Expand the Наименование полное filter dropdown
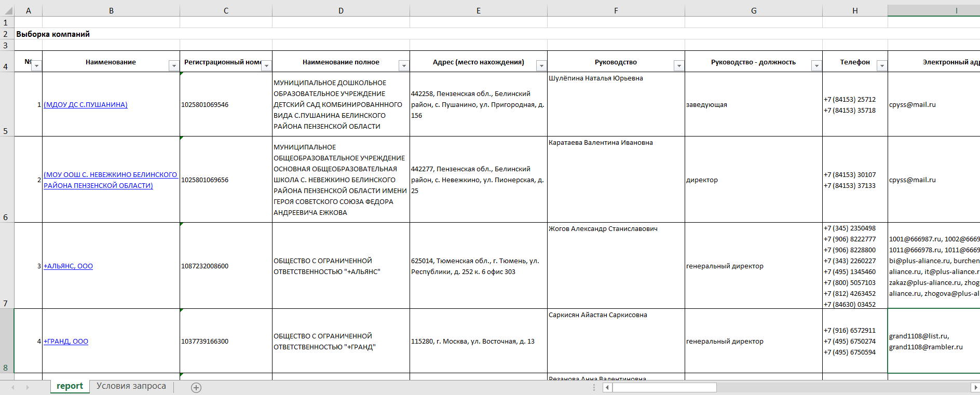980x395 pixels. tap(404, 66)
